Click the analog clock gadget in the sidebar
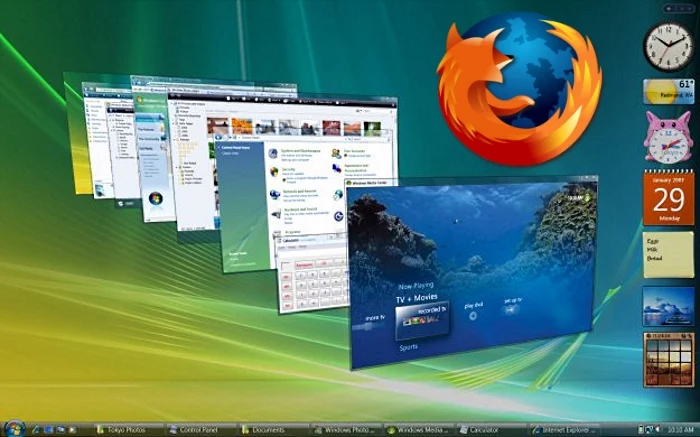 pos(668,46)
